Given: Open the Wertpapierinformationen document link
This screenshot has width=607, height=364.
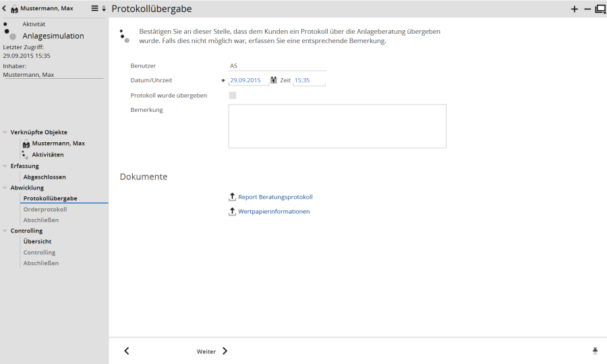Looking at the screenshot, I should click(x=274, y=211).
